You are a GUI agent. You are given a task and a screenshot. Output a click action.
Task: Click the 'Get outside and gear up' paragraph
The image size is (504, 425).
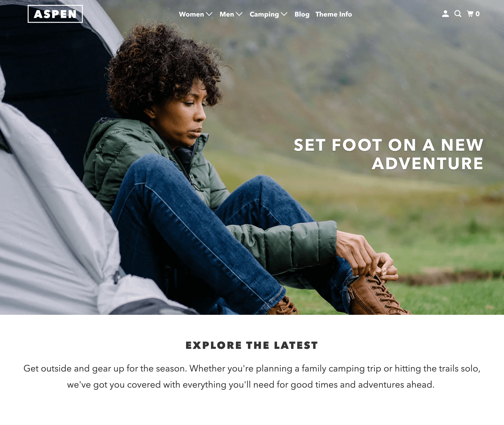(252, 376)
